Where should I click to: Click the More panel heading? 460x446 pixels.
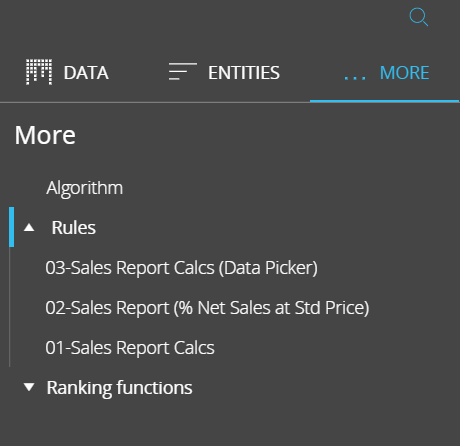45,135
